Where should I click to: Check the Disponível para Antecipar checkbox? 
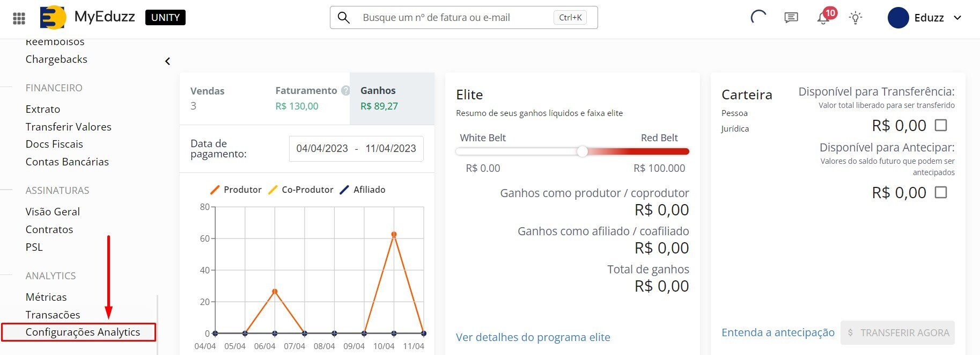(941, 192)
